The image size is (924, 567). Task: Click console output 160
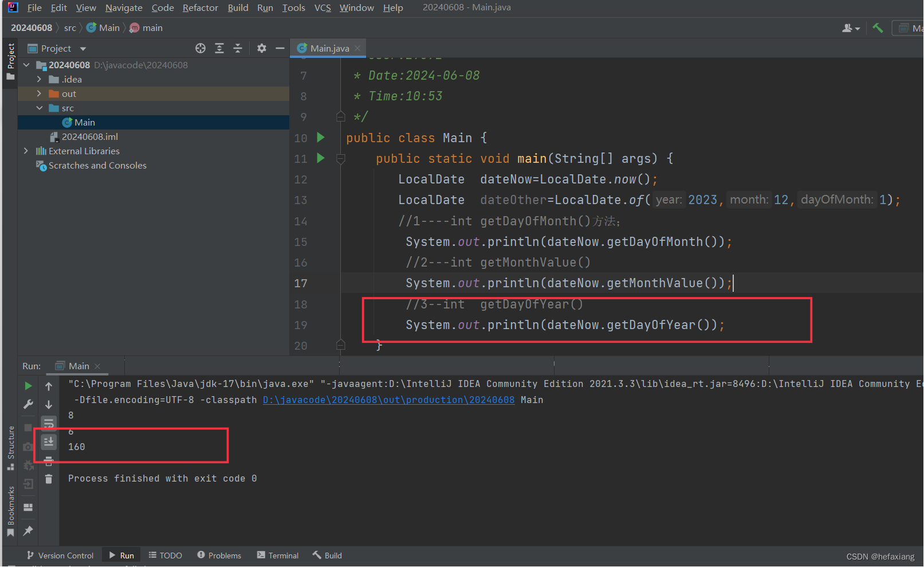[77, 447]
